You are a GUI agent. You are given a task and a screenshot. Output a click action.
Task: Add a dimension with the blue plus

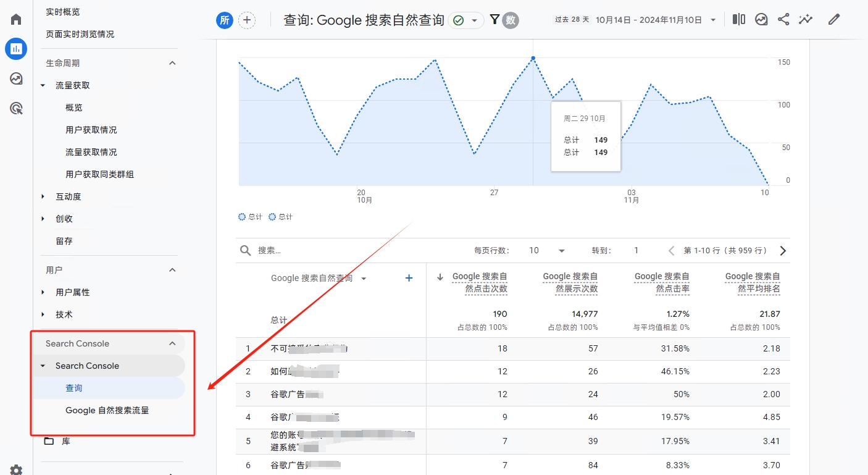coord(409,279)
